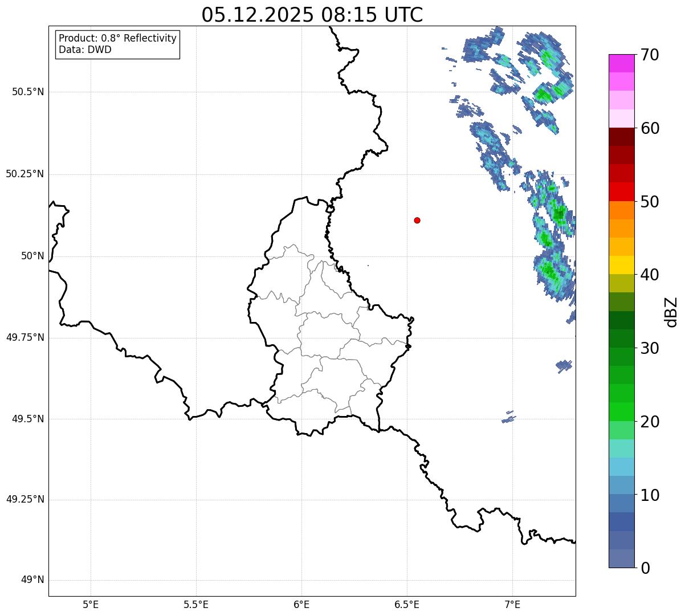
Task: Click the 5°E longitude tick label
Action: pos(91,604)
